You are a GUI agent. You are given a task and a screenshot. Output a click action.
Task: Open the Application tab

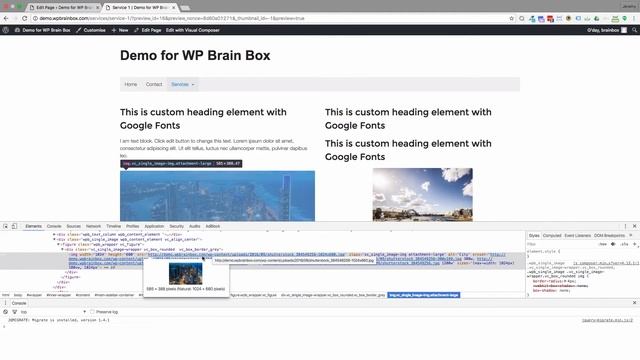154,226
